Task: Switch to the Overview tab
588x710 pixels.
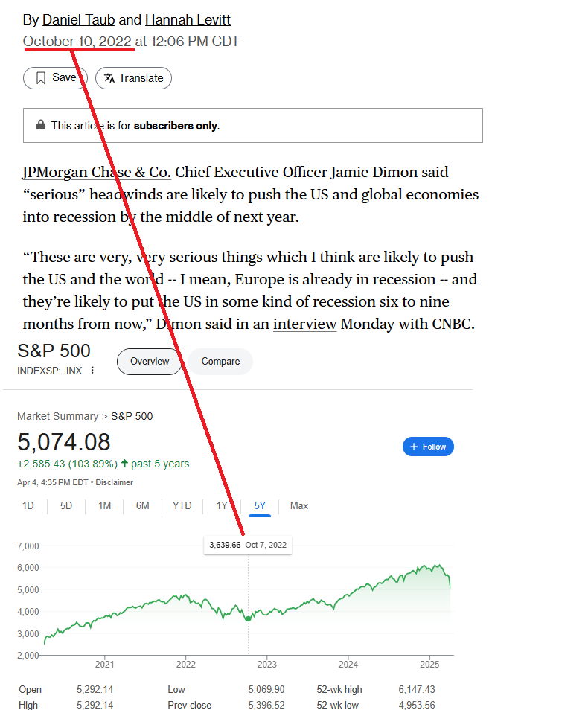Action: [150, 362]
